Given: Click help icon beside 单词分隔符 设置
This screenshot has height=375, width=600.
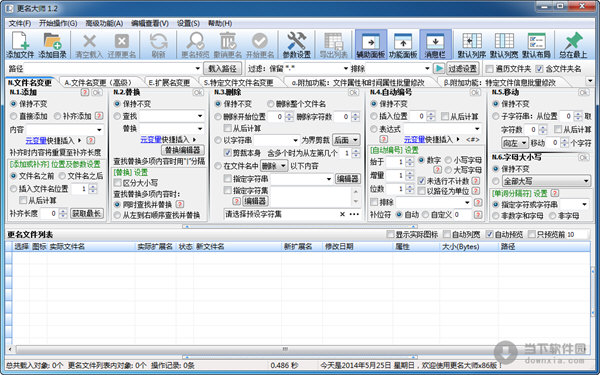Looking at the screenshot, I should (554, 193).
